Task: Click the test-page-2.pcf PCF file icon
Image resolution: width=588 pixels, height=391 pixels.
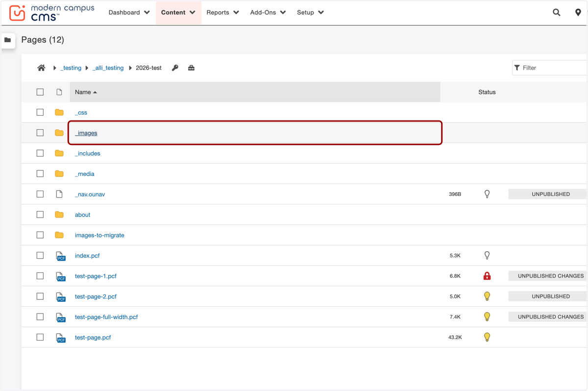Action: tap(60, 297)
